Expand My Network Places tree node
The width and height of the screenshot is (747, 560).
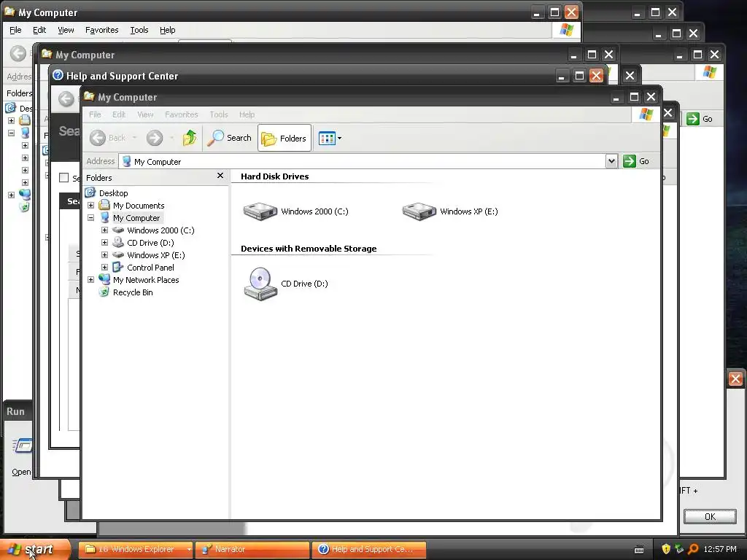pos(90,279)
